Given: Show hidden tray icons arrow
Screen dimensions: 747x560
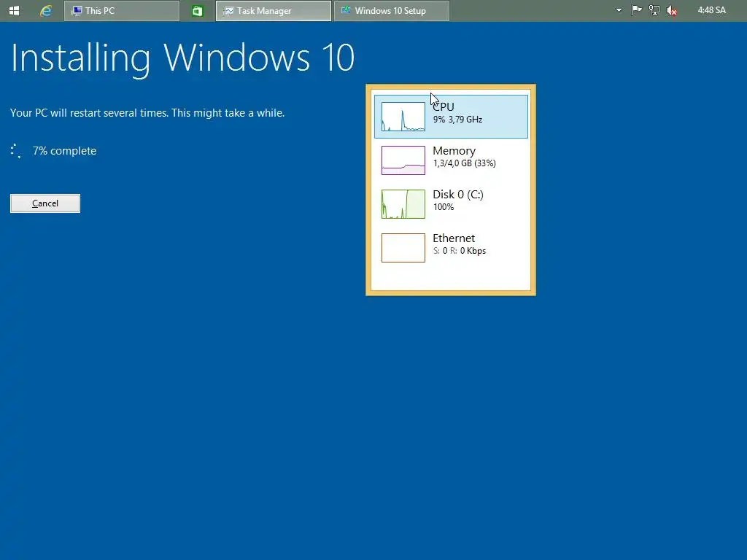Looking at the screenshot, I should tap(619, 10).
